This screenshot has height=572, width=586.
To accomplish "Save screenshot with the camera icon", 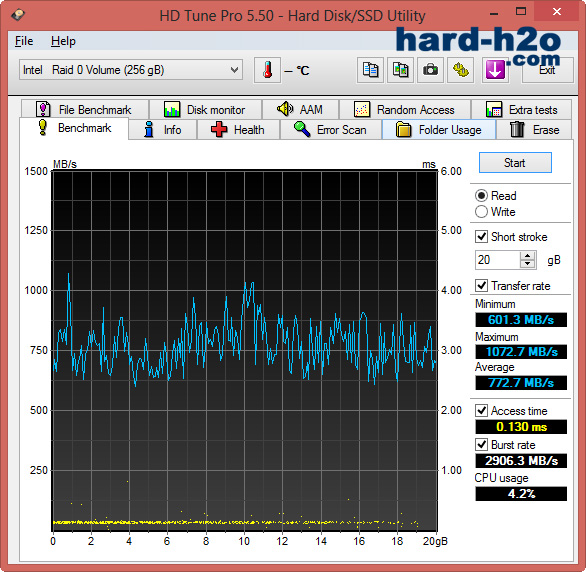I will [x=430, y=70].
